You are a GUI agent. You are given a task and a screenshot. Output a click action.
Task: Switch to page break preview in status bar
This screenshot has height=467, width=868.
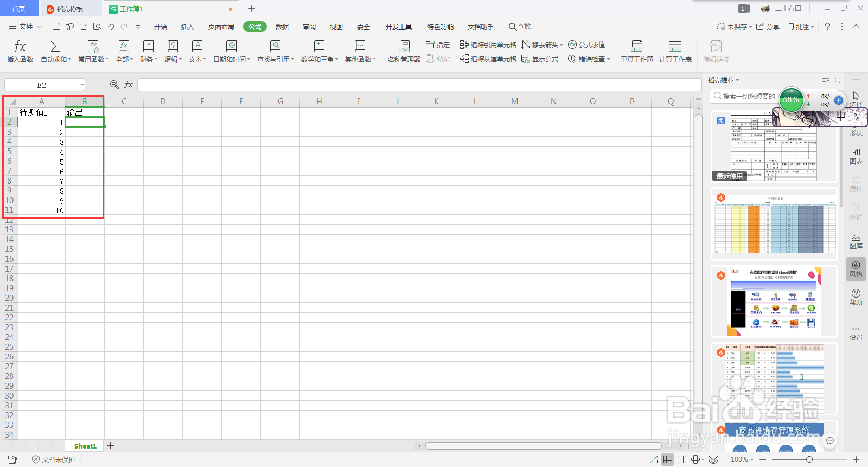(x=682, y=459)
